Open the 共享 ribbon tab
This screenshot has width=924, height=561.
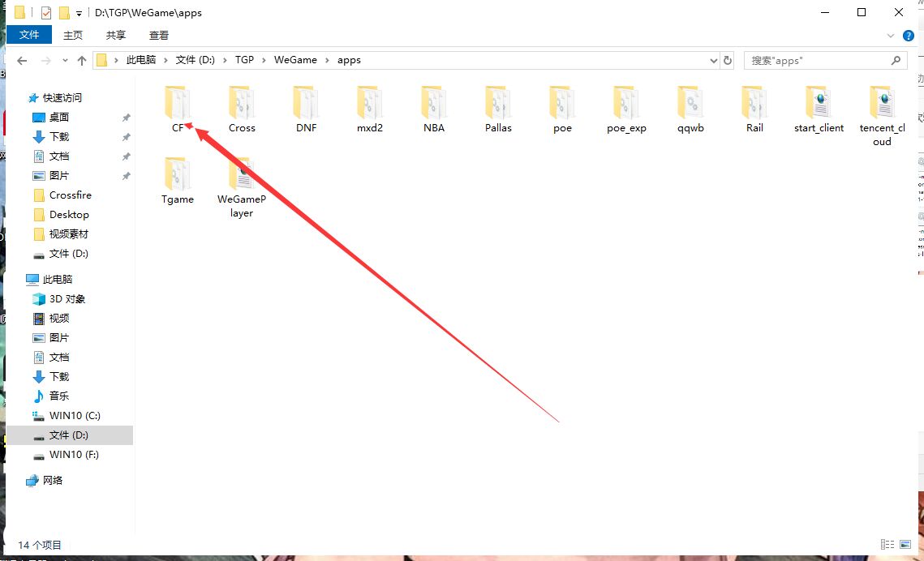116,36
